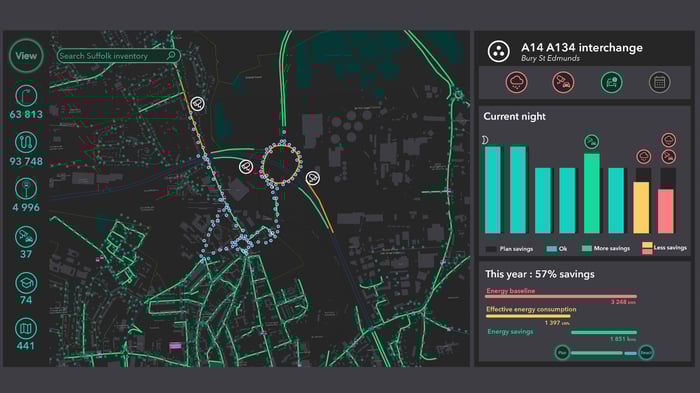Click the 4 996 count
The height and width of the screenshot is (393, 700).
pos(26,207)
